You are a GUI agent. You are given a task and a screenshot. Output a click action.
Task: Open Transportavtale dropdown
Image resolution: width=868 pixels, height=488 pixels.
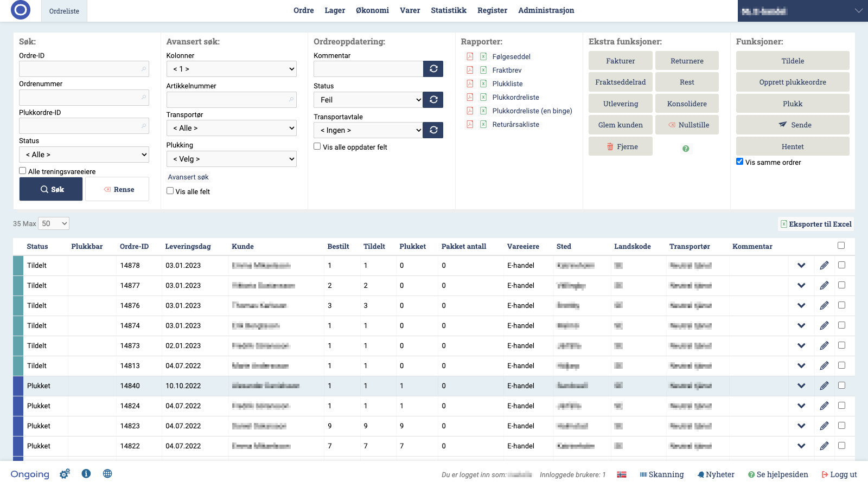click(x=368, y=130)
